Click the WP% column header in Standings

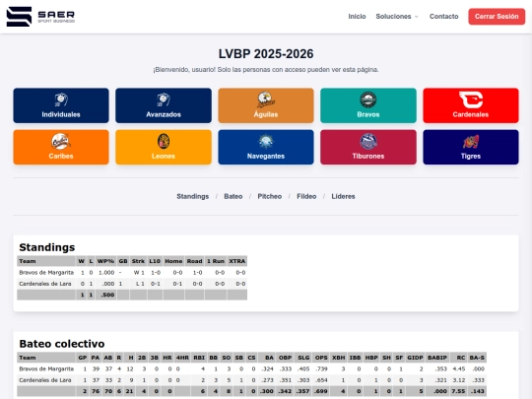pyautogui.click(x=105, y=261)
